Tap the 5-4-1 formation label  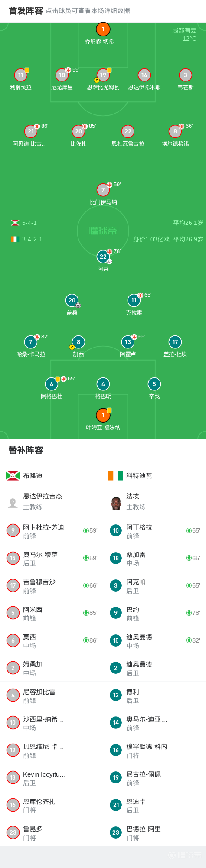point(29,223)
